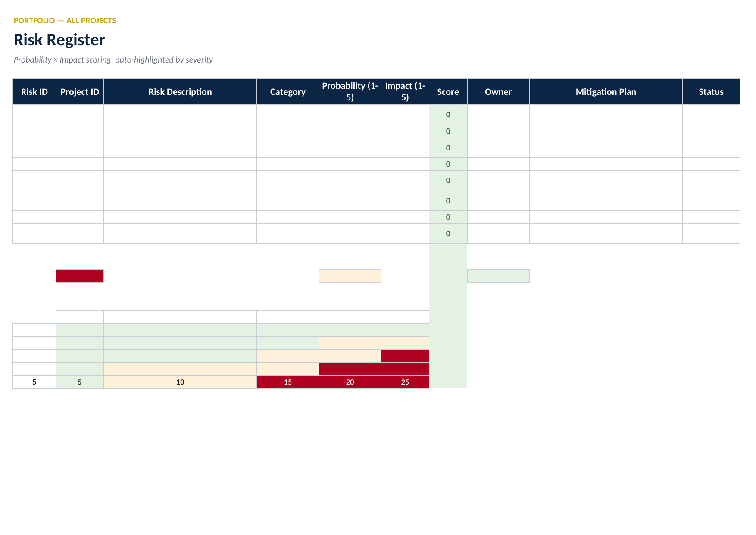Select the Project ID column header

tap(80, 92)
